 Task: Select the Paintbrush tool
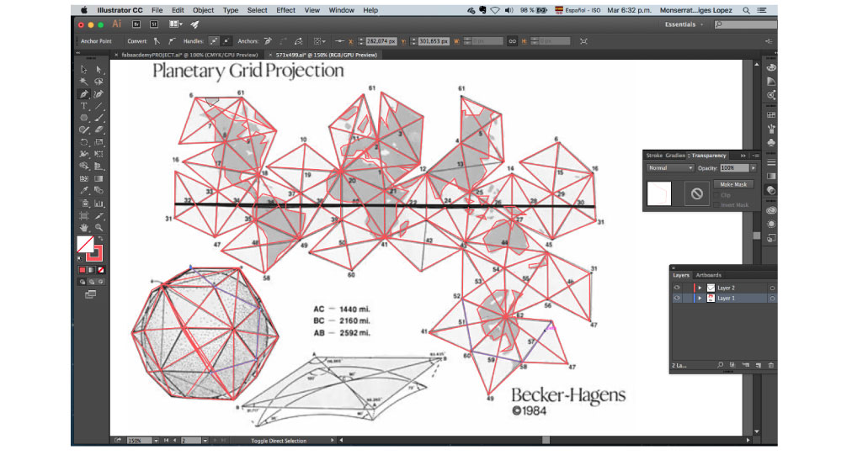[x=99, y=118]
